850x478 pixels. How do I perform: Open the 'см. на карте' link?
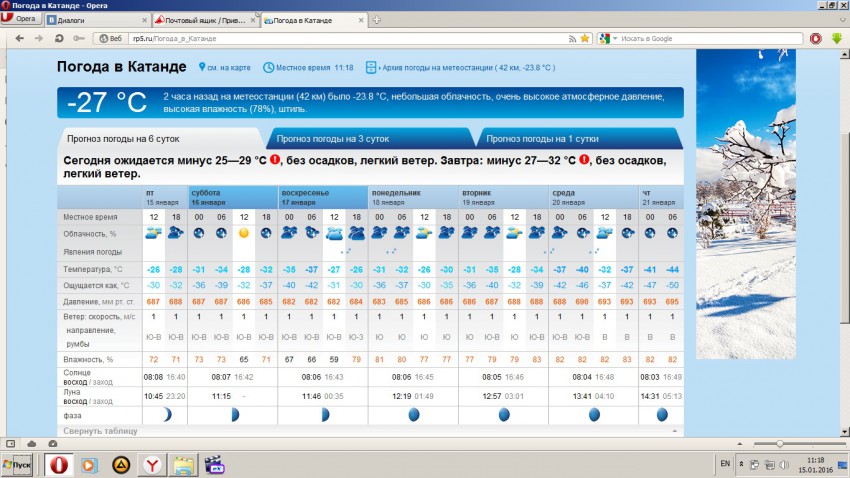[x=227, y=67]
